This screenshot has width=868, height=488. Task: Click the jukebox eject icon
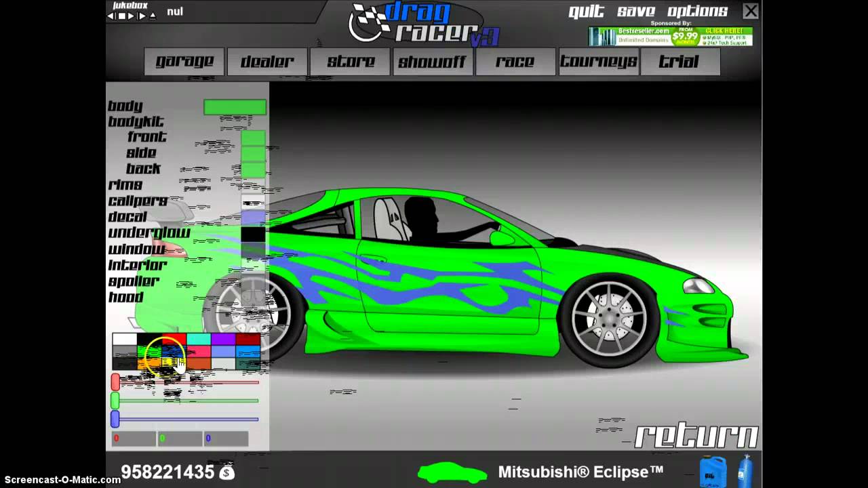153,16
